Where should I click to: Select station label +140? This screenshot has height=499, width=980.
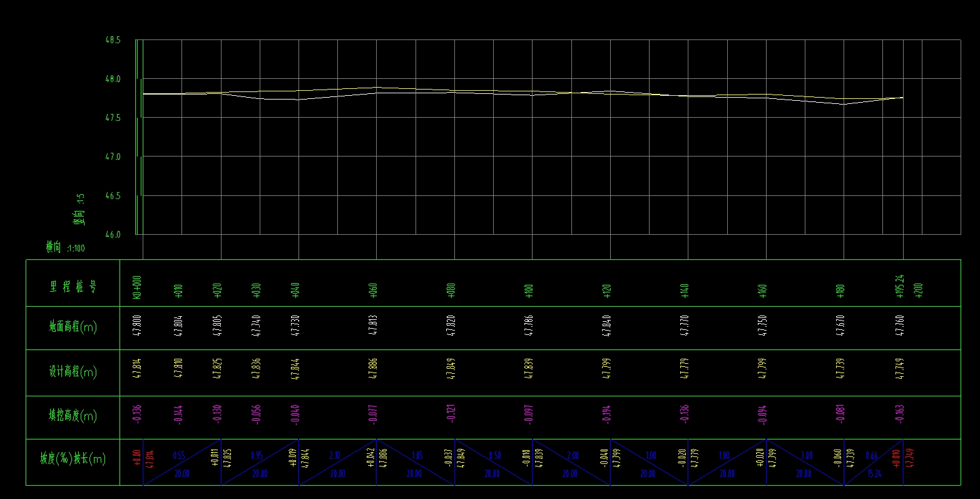tap(685, 290)
